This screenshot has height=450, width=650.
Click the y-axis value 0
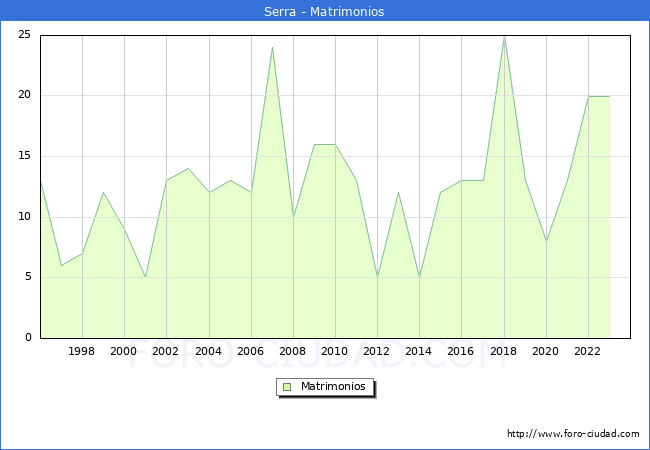[x=28, y=337]
